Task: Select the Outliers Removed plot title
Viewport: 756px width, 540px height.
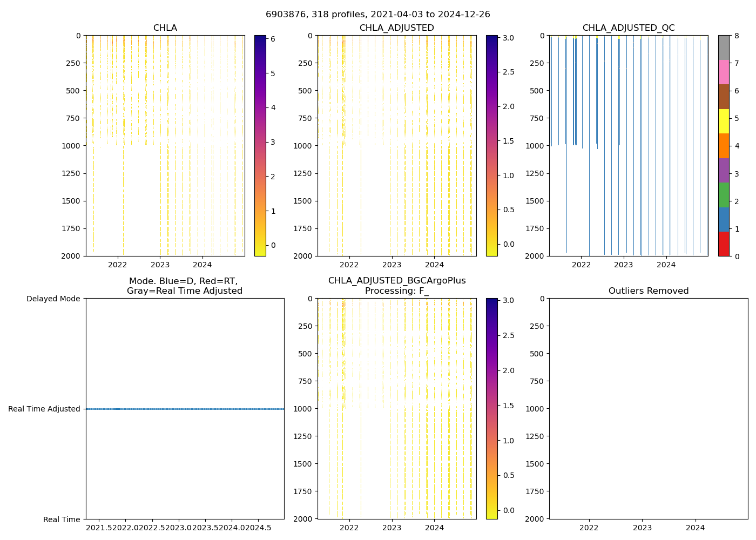Action: (x=648, y=291)
